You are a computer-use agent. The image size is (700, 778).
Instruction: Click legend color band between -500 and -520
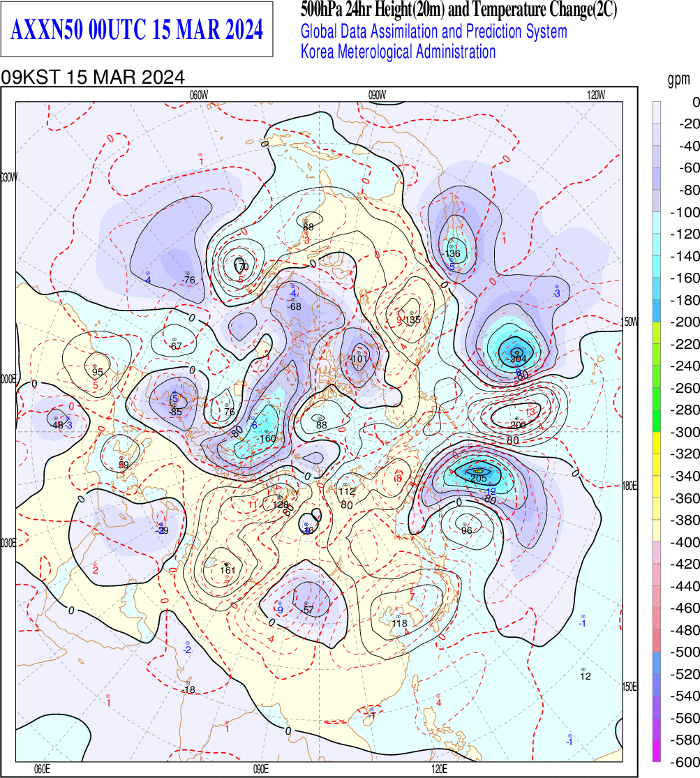pyautogui.click(x=656, y=662)
